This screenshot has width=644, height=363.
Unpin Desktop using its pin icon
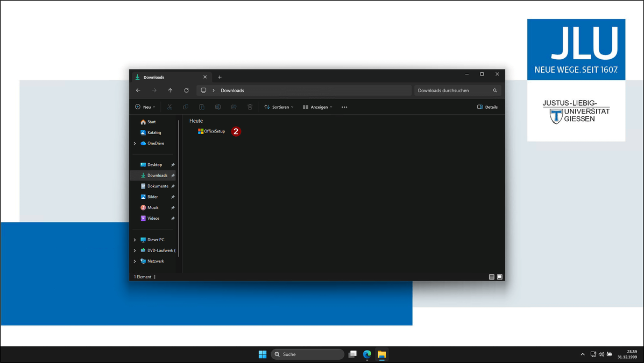[x=173, y=165]
